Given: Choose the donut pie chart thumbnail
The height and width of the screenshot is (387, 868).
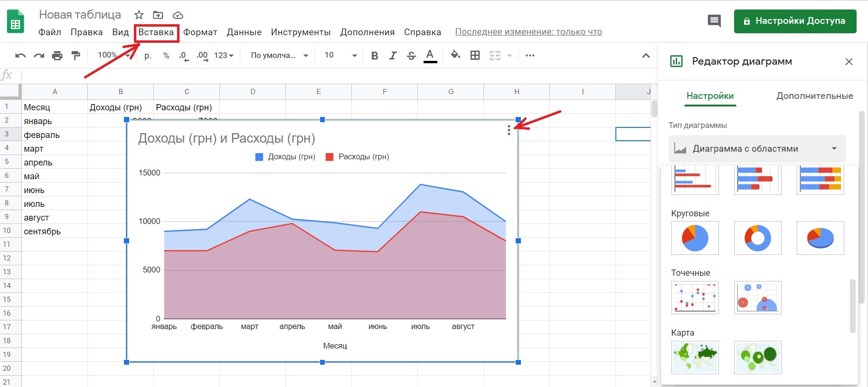Looking at the screenshot, I should (x=757, y=238).
